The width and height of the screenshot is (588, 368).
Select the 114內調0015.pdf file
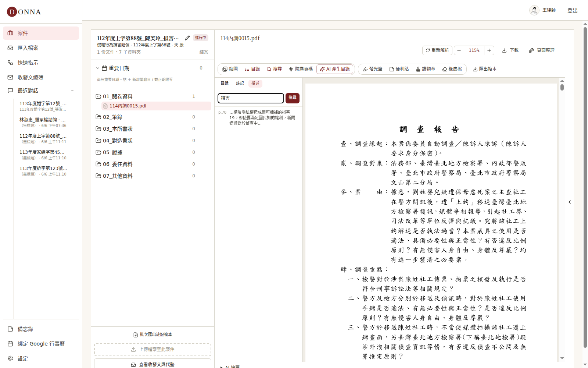pyautogui.click(x=156, y=106)
